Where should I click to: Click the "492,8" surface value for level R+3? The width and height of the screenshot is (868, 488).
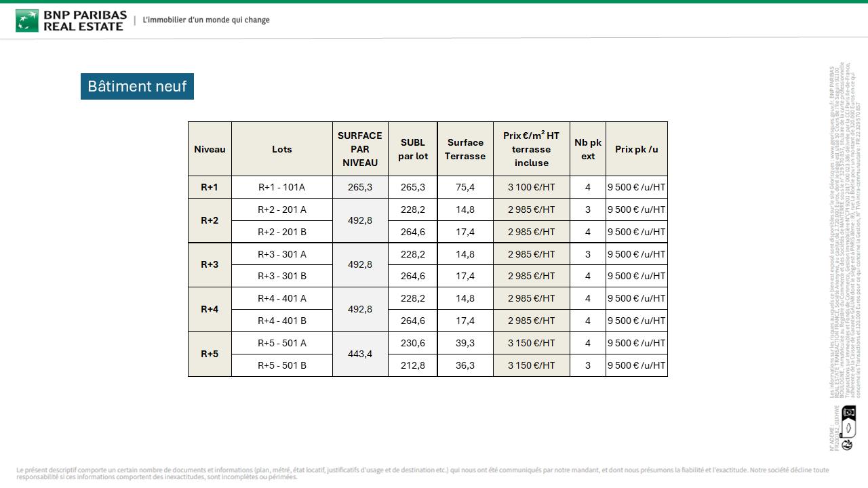click(x=360, y=265)
